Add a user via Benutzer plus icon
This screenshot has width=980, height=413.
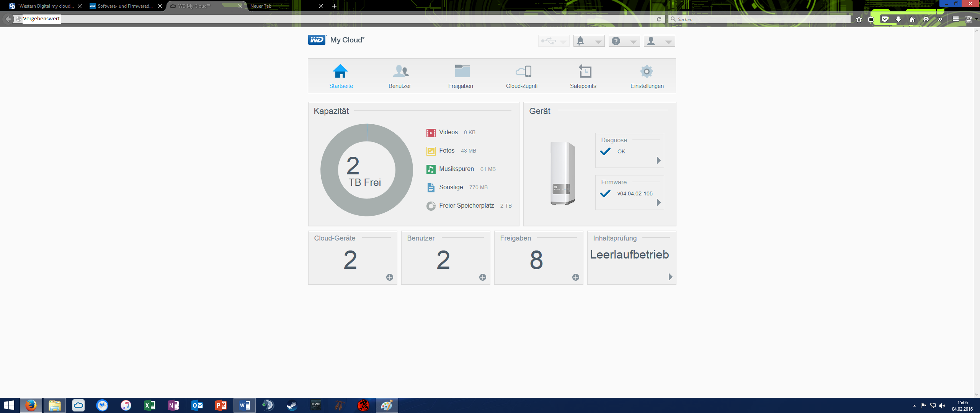[482, 277]
